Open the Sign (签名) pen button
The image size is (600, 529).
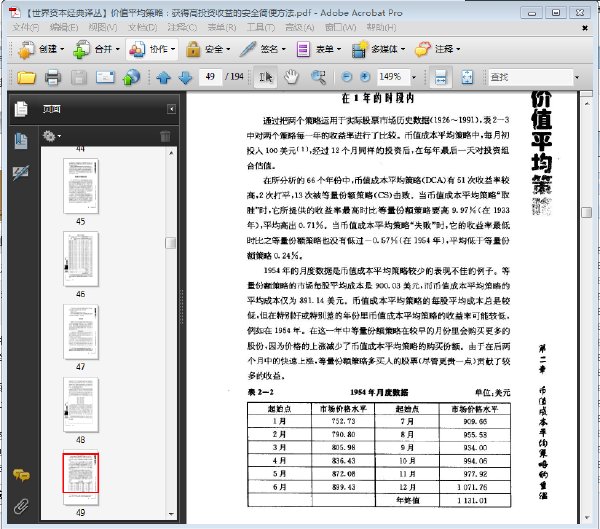263,49
